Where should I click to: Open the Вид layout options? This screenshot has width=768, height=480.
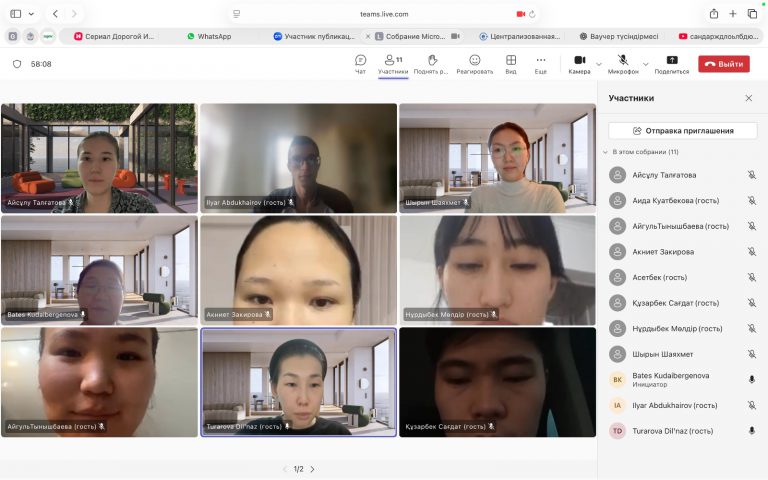pos(511,61)
